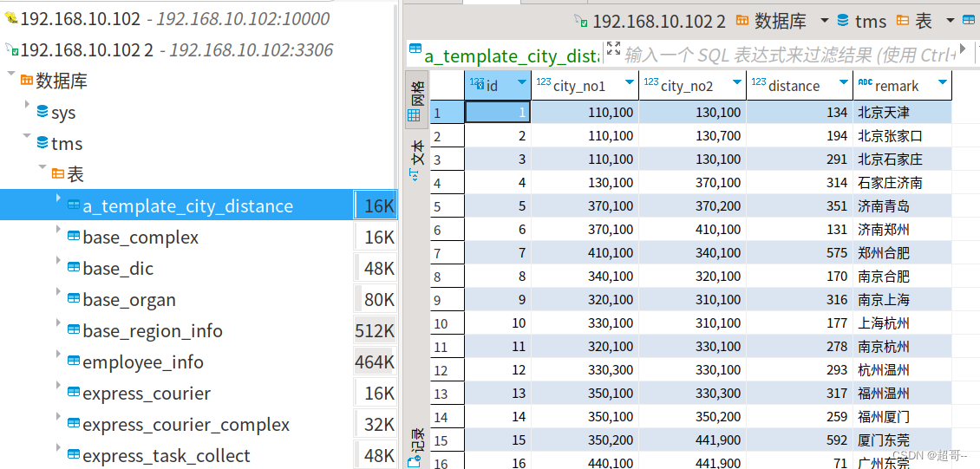Viewport: 980px width, 469px height.
Task: Click express_courier table icon
Action: pyautogui.click(x=74, y=392)
